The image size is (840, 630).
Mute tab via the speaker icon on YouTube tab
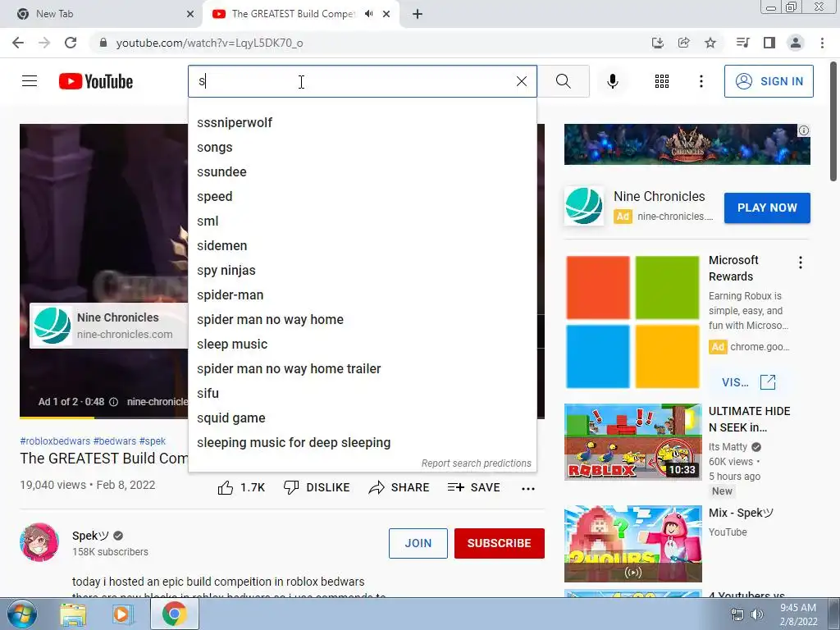tap(368, 14)
